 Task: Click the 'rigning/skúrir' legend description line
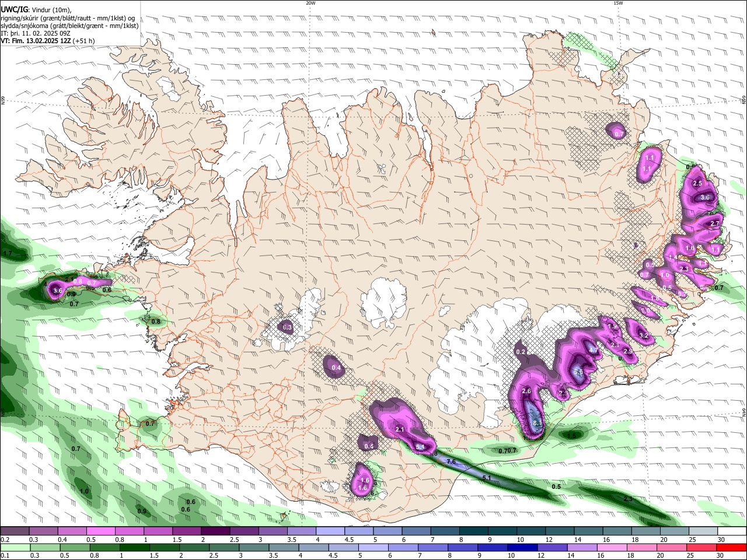pos(68,17)
